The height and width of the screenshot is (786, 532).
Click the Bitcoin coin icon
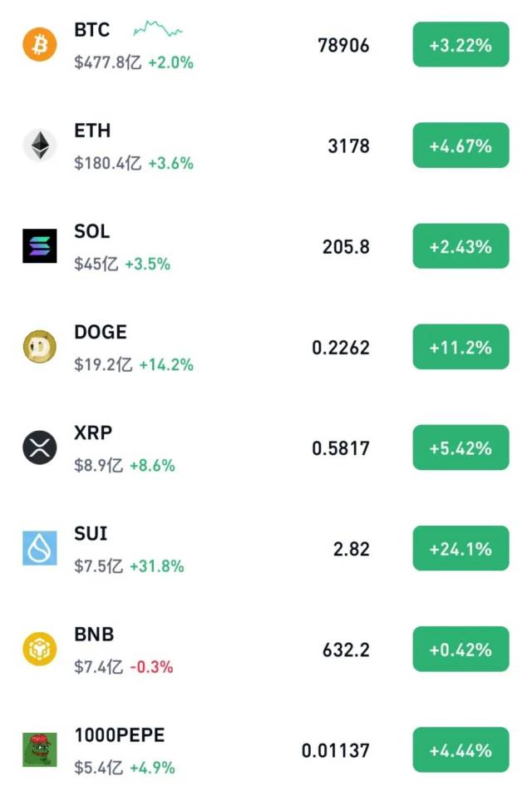coord(39,45)
